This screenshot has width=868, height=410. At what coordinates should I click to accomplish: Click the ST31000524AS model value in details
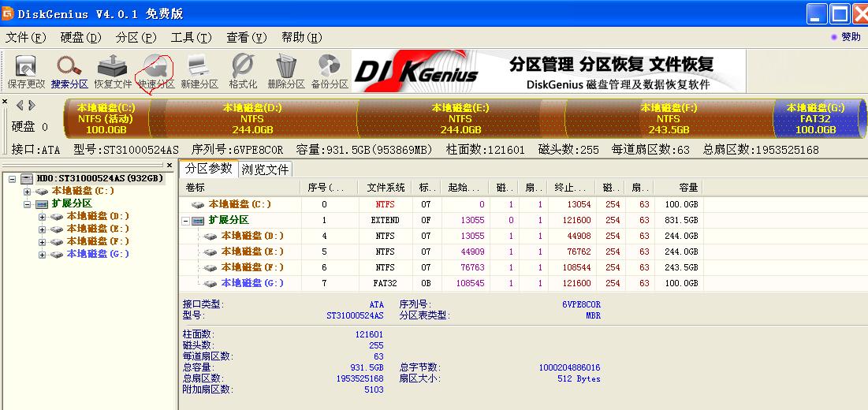tap(355, 316)
